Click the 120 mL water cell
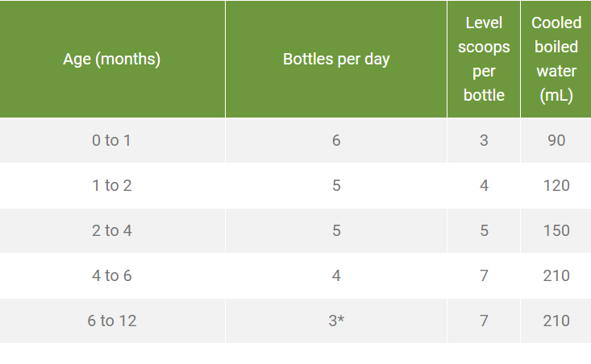Viewport: 591px width, 364px height. tap(556, 185)
